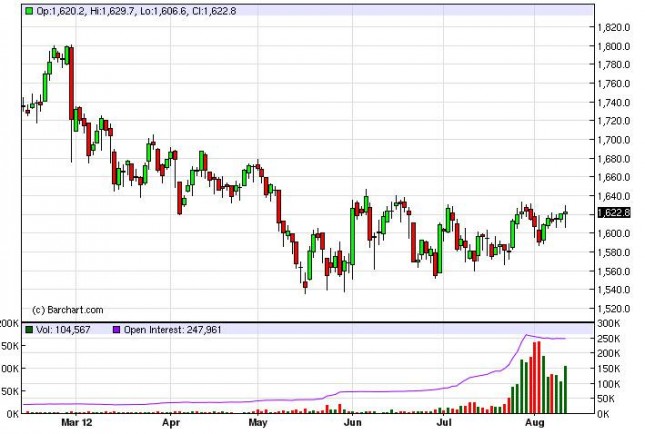
Task: Click the 'Mar 12' date axis label
Action: click(x=77, y=422)
